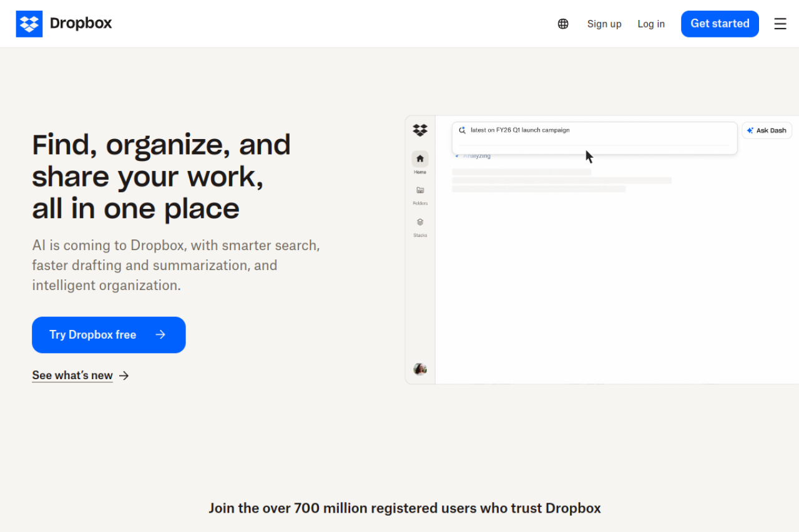799x532 pixels.
Task: Click the Dropbox glyph atop demo sidebar
Action: click(x=420, y=130)
